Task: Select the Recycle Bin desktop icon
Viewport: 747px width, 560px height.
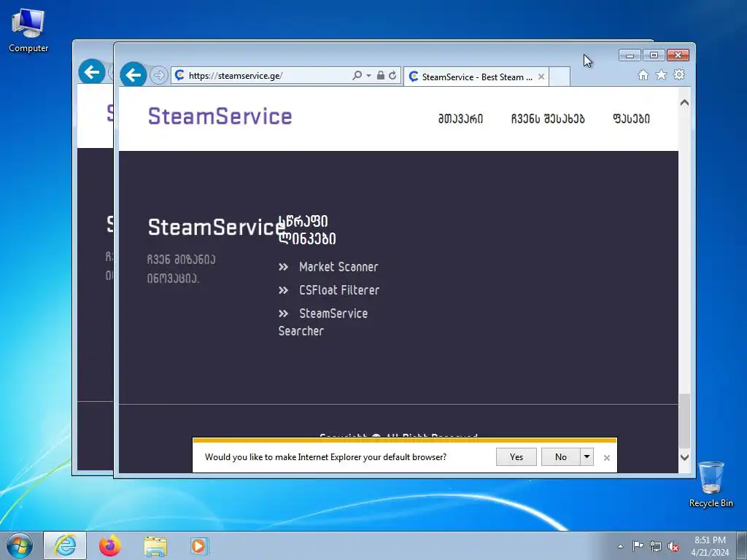Action: tap(711, 484)
